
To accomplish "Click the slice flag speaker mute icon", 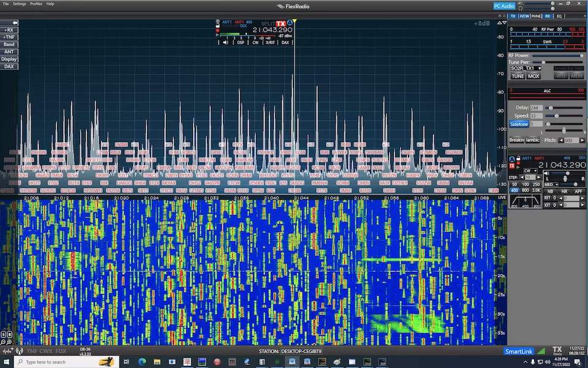I will click(x=225, y=42).
